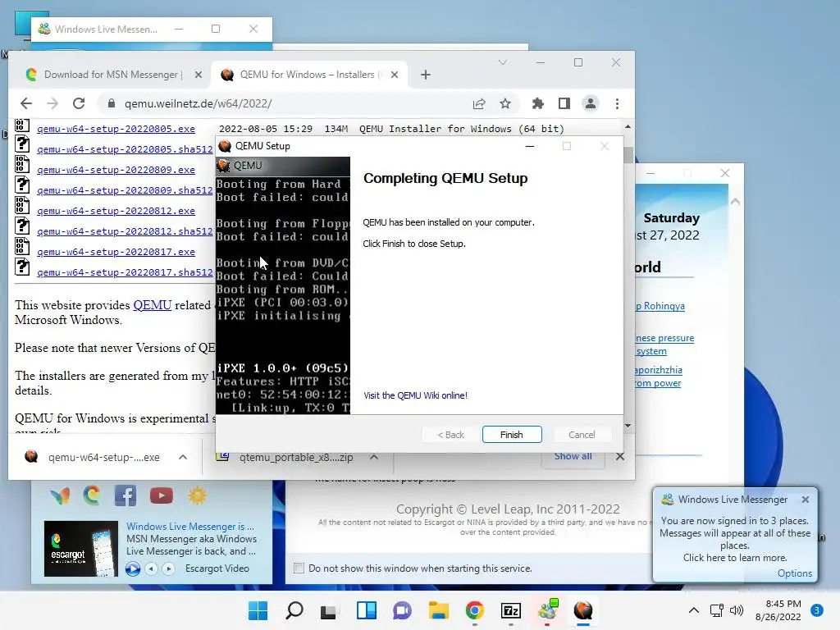Open the volume control in the tray
Image resolution: width=840 pixels, height=630 pixels.
click(737, 610)
